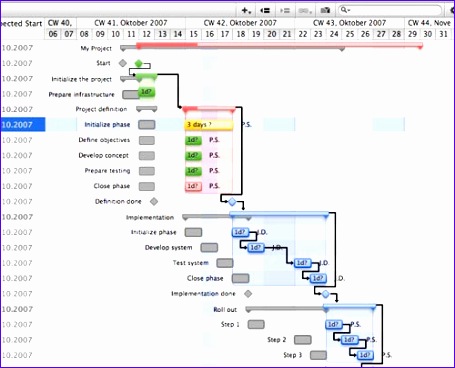Select the green Prepare infrastructure 1d bar
This screenshot has width=455, height=368.
pos(147,92)
